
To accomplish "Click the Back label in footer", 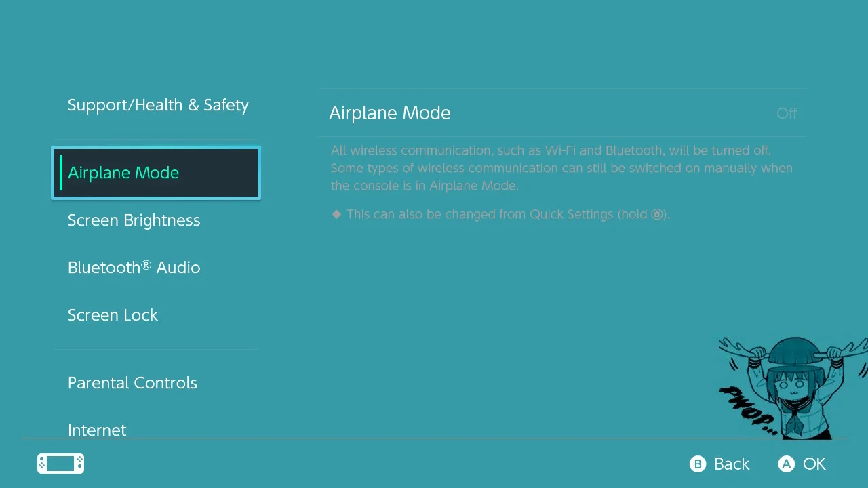I will coord(732,464).
